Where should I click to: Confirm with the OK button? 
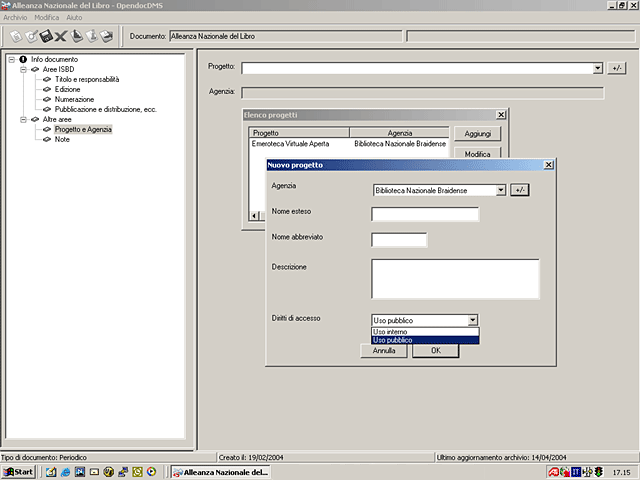click(436, 351)
